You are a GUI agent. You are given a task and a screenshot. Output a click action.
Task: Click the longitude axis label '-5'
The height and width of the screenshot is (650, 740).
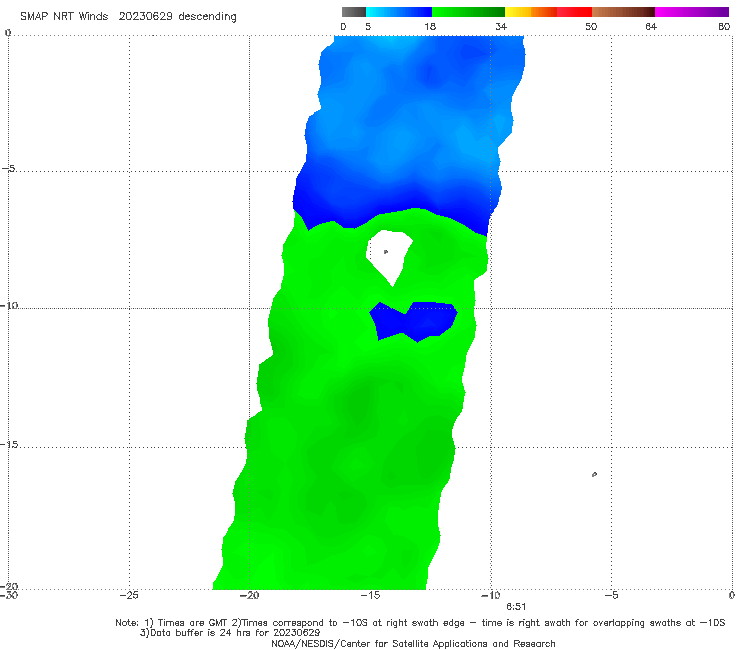pos(611,595)
